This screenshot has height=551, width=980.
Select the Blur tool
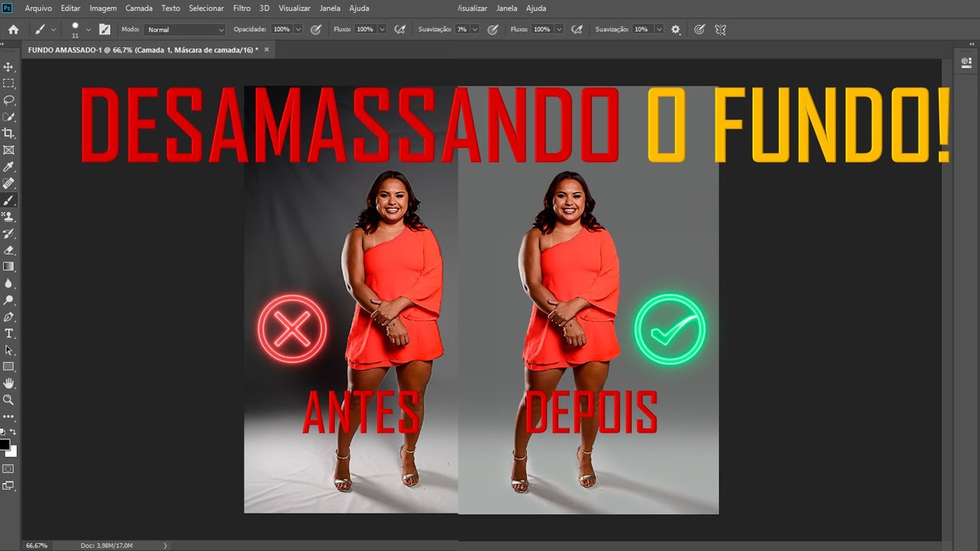(x=8, y=283)
